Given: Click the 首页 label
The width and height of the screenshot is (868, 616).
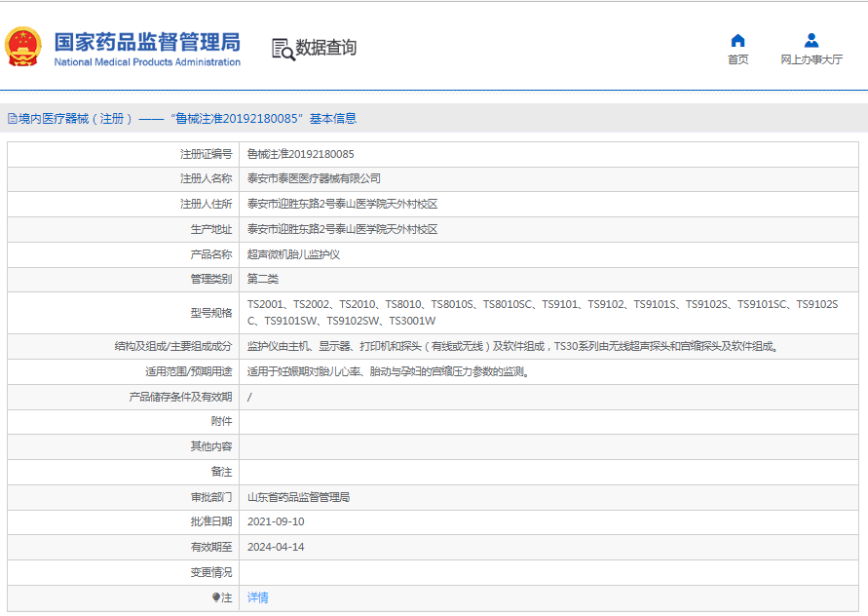Looking at the screenshot, I should click(x=737, y=59).
